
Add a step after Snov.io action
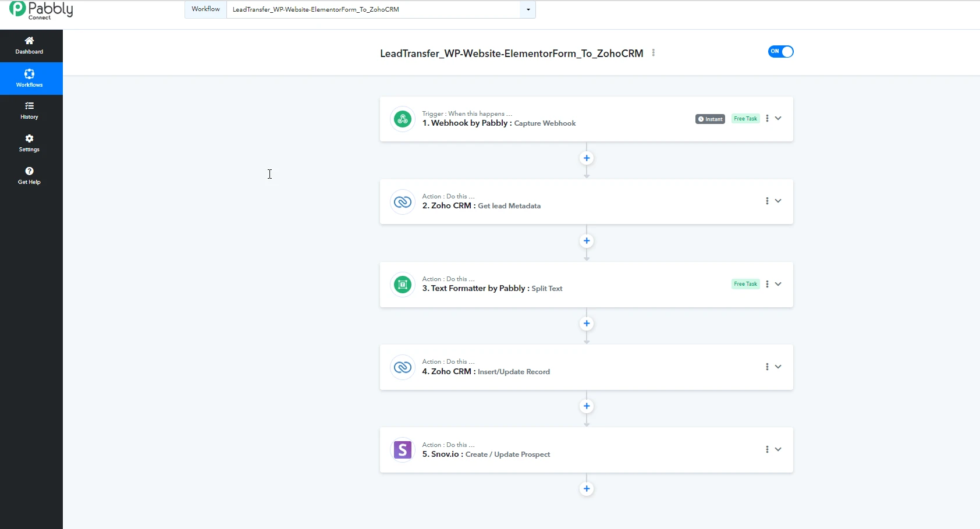(x=587, y=489)
